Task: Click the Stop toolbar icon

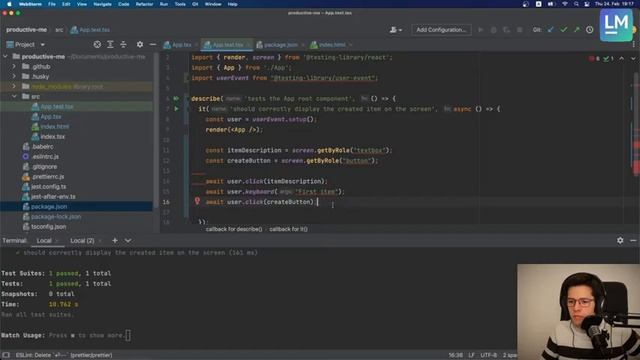Action: [520, 30]
